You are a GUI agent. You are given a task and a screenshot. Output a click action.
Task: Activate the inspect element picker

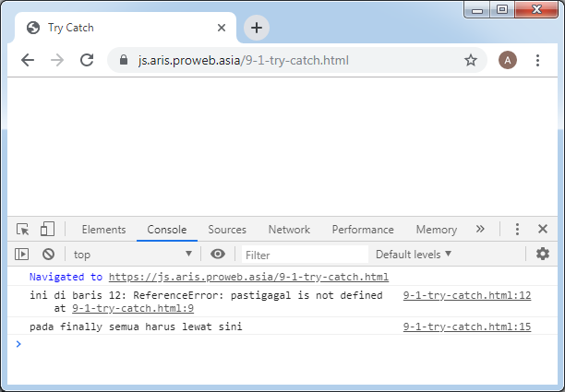(23, 230)
